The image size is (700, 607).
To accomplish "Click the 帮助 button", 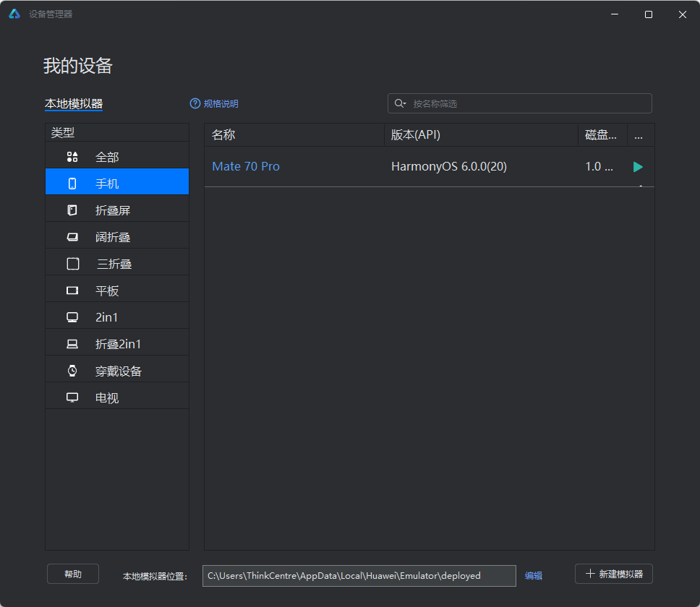I will pos(73,574).
